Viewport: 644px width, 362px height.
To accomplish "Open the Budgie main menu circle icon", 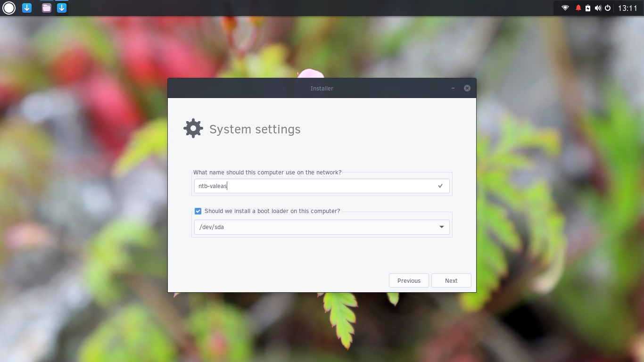I will click(x=9, y=8).
